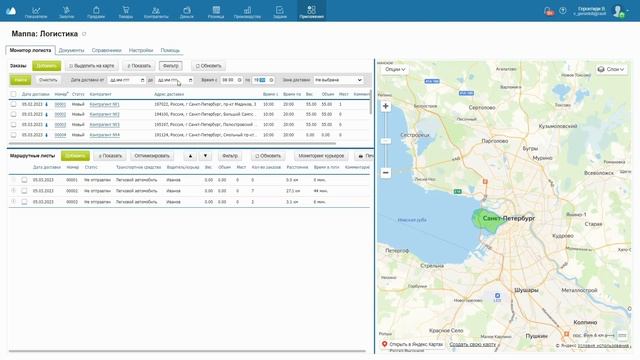Open the Контрагенты section icon
The image size is (640, 360).
156,11
